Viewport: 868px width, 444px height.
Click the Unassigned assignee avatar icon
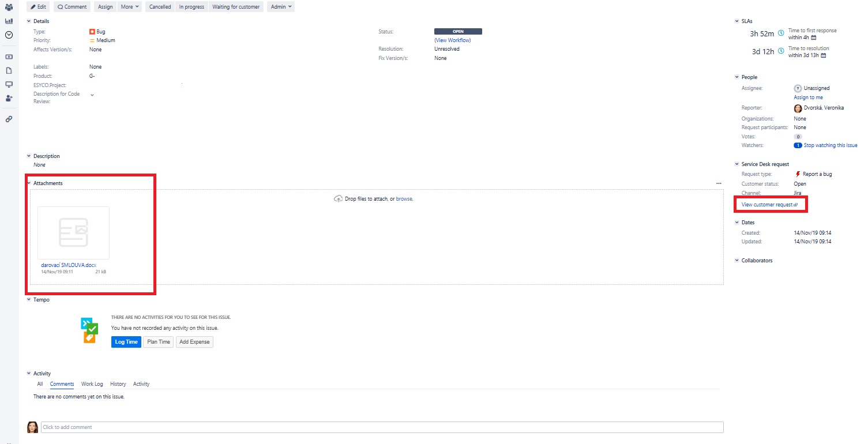pyautogui.click(x=798, y=88)
